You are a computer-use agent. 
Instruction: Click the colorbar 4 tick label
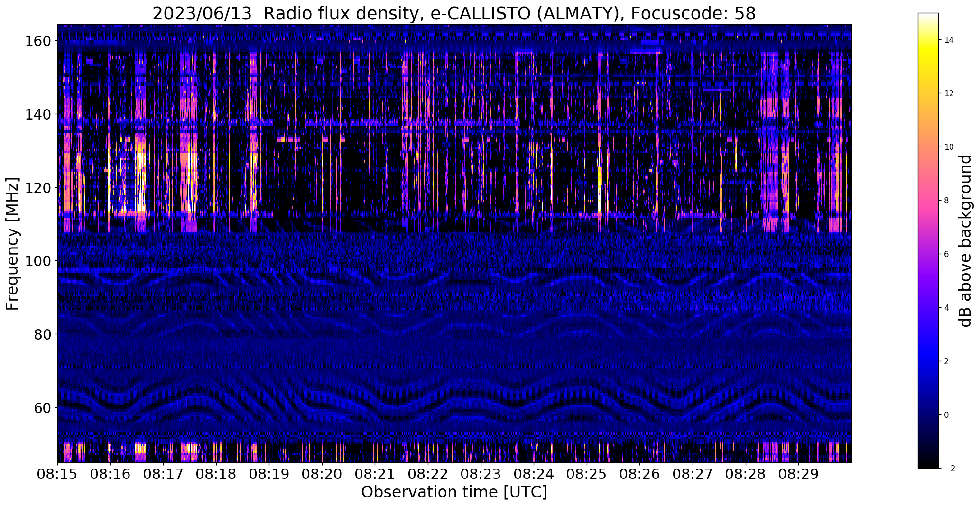pyautogui.click(x=947, y=308)
